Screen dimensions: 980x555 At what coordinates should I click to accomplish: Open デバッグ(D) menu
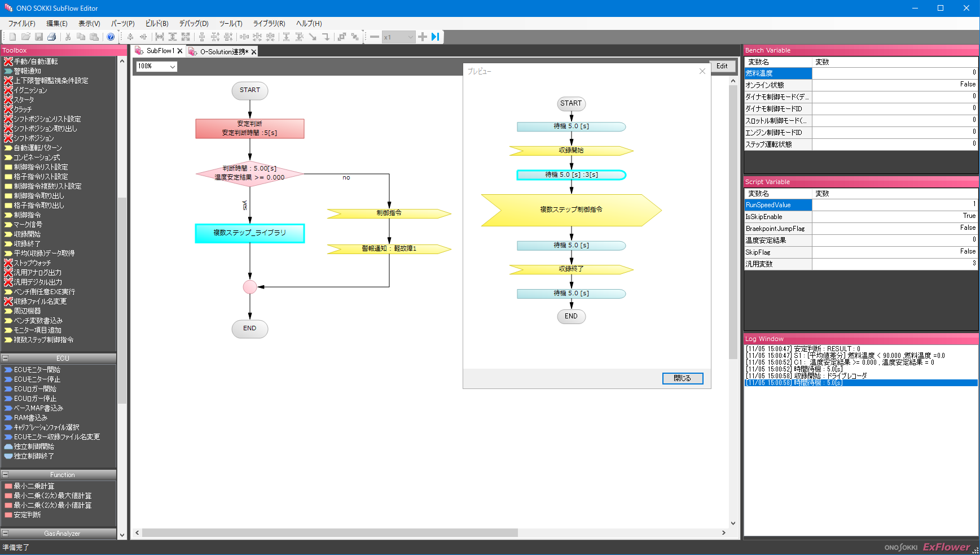pyautogui.click(x=194, y=23)
